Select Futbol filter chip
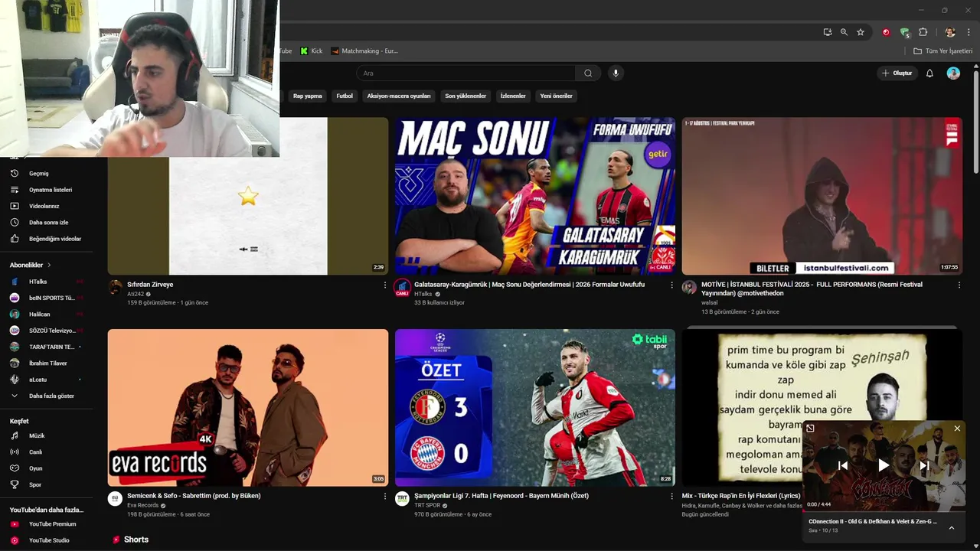Image resolution: width=980 pixels, height=551 pixels. pyautogui.click(x=345, y=96)
